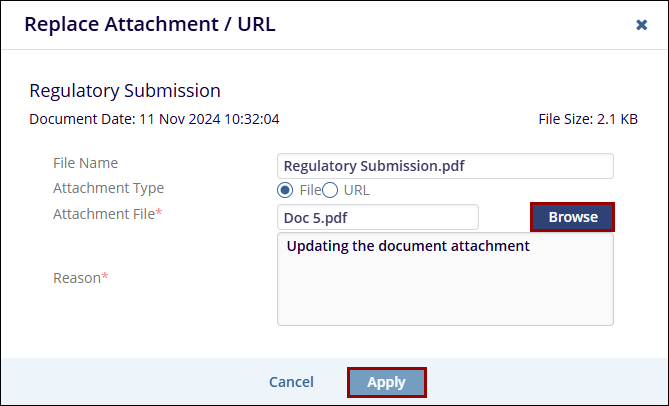Click the File Name input field
Viewport: 669px width, 406px height.
coord(444,166)
